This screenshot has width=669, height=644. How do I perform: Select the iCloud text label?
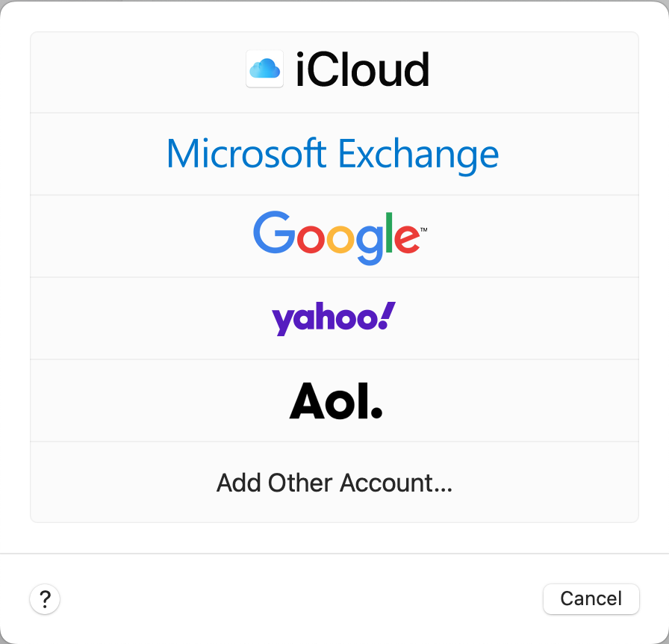(362, 70)
